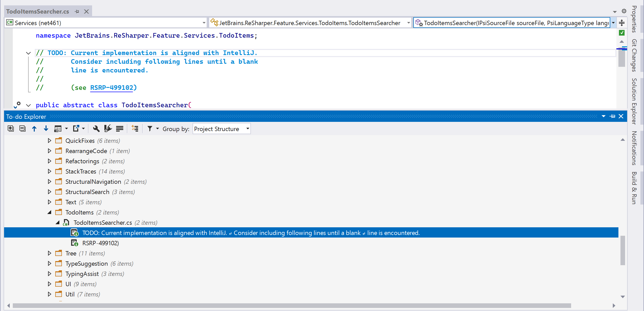This screenshot has width=644, height=311.
Task: Expand the StackTraces folder node
Action: (50, 171)
